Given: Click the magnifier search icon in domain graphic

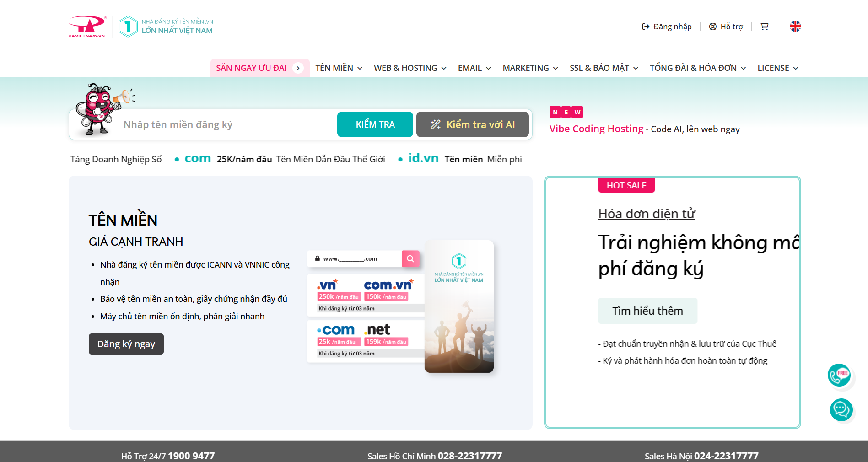Looking at the screenshot, I should [410, 258].
